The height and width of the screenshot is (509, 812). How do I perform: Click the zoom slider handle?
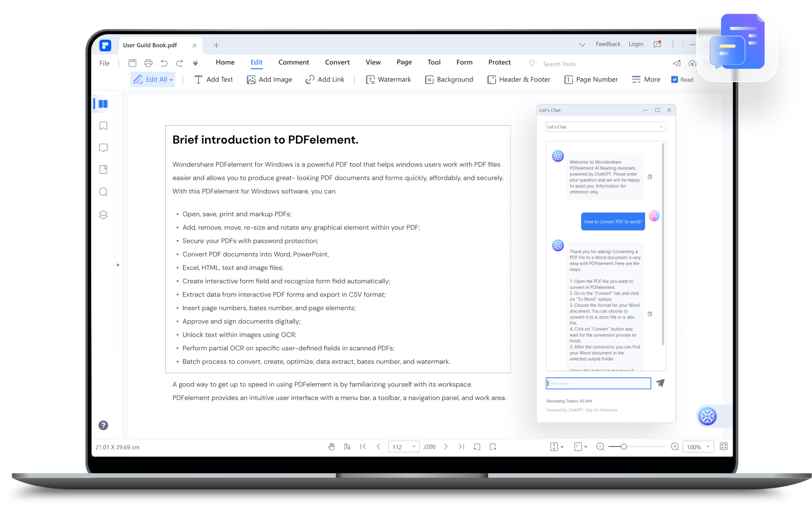point(624,446)
